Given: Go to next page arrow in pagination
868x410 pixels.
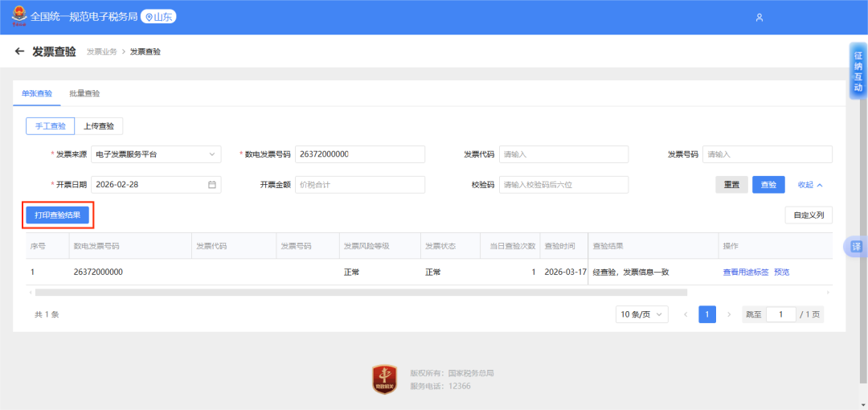Looking at the screenshot, I should point(729,314).
